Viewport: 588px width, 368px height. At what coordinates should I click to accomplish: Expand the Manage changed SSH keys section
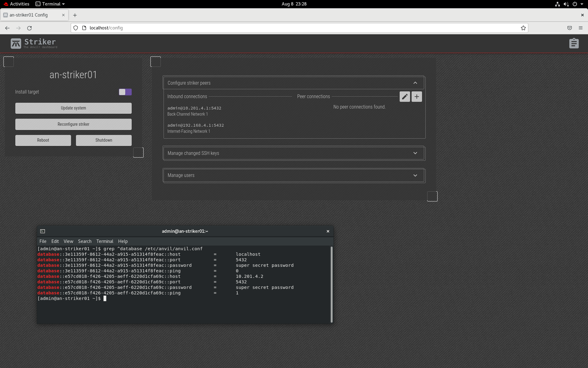(415, 153)
